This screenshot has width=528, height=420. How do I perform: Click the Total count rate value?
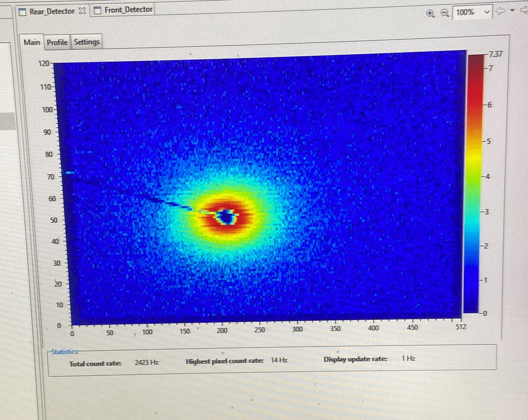click(146, 362)
